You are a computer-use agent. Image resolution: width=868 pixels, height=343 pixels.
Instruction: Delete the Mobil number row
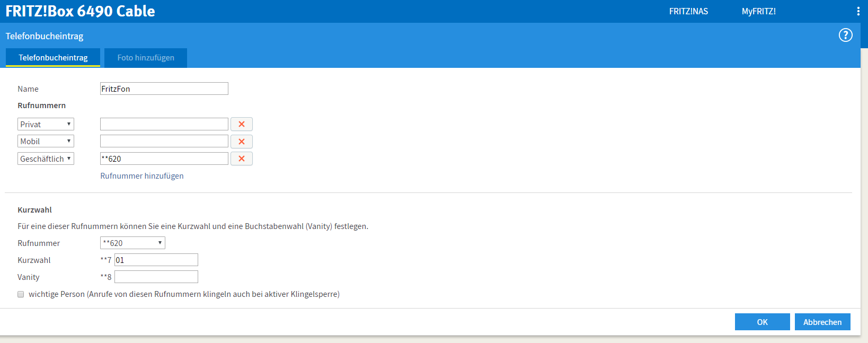point(242,142)
